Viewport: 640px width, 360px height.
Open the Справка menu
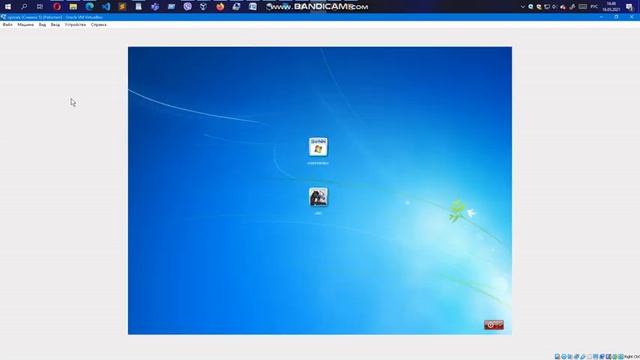pyautogui.click(x=98, y=25)
